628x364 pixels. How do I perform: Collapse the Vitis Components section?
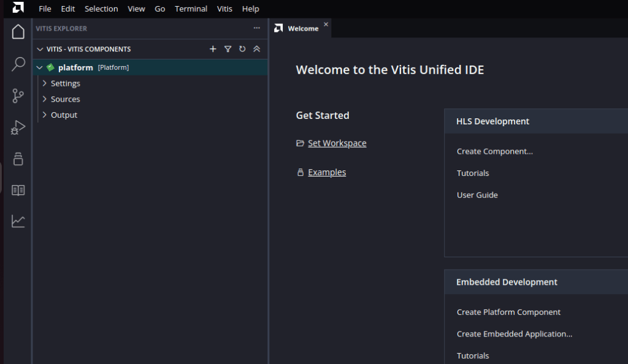click(x=40, y=49)
